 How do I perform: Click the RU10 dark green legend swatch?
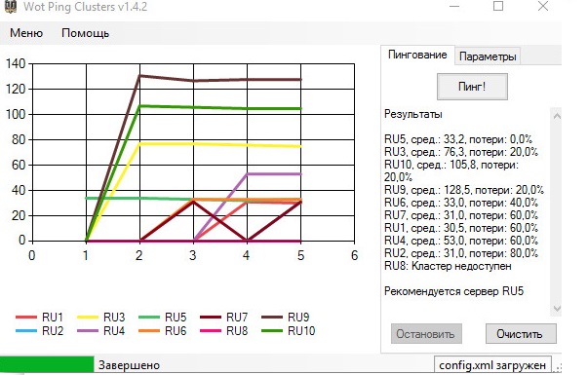point(272,331)
